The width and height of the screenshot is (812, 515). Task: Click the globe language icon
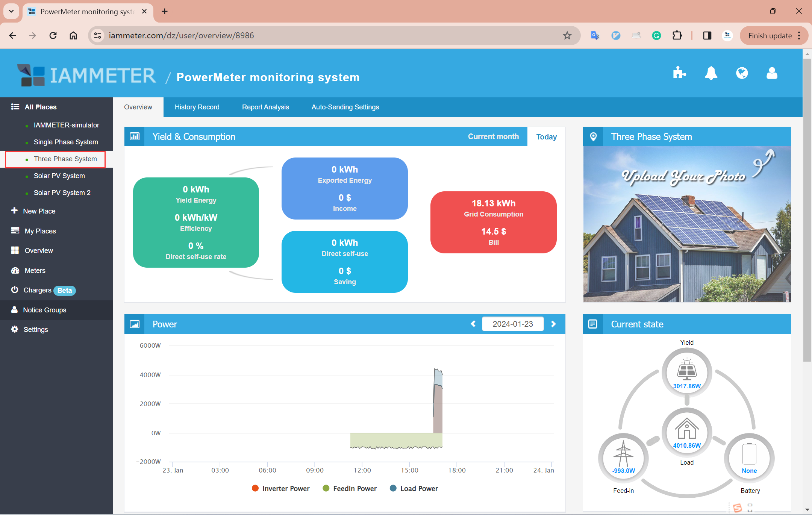[742, 73]
